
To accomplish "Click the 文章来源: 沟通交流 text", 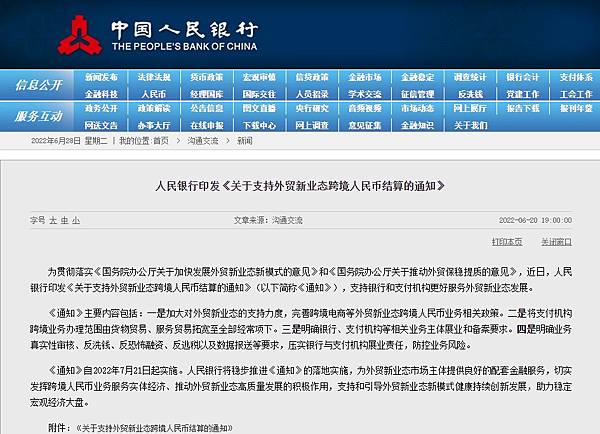I will click(268, 220).
